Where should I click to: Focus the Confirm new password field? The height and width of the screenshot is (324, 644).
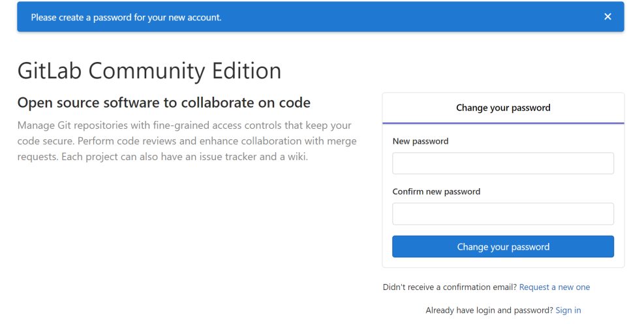(502, 214)
